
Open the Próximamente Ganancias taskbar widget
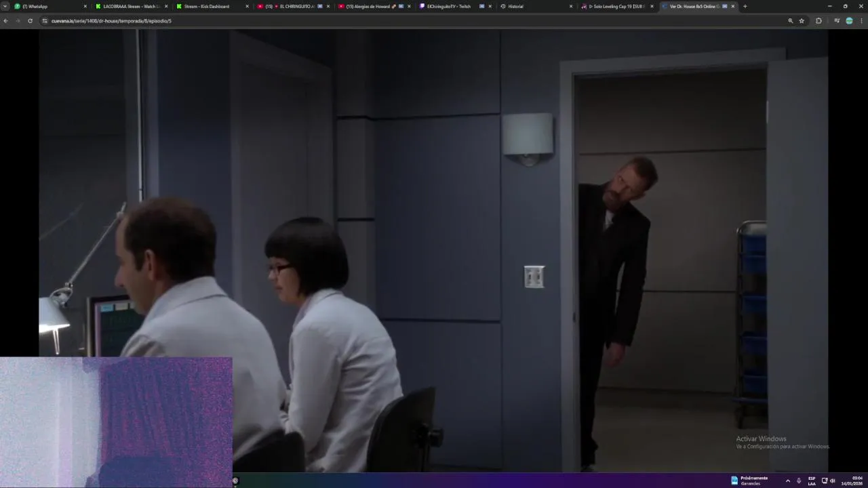(750, 481)
